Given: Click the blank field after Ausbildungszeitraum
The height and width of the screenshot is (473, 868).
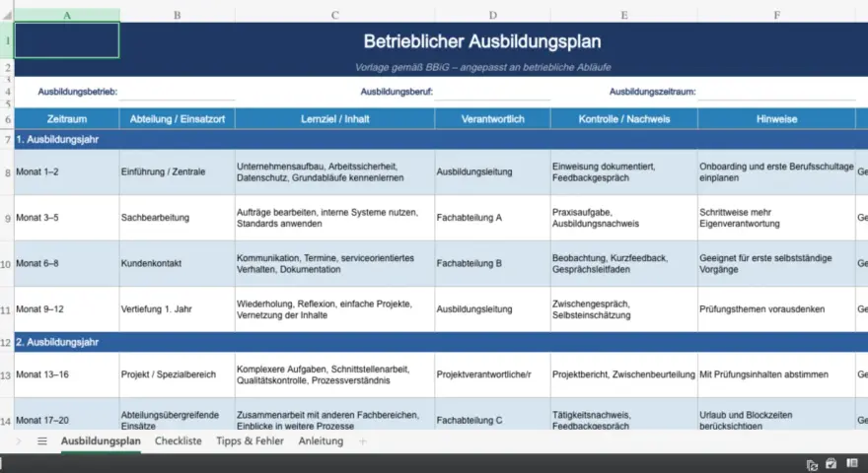Looking at the screenshot, I should [x=776, y=92].
